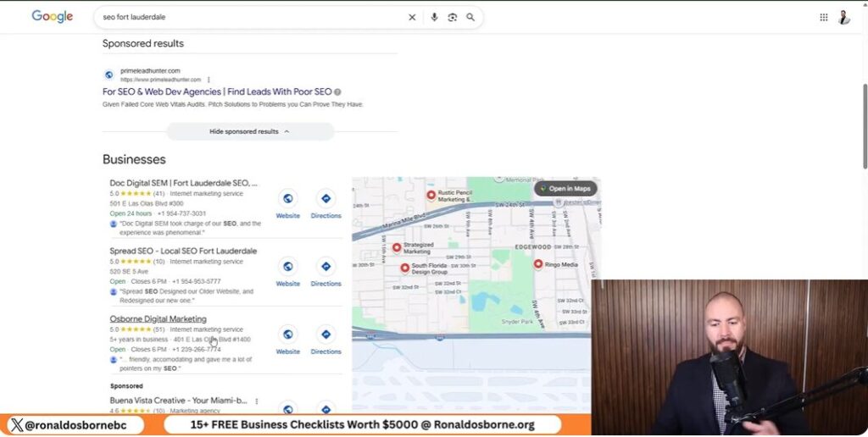Open three-dot menu next to primeleadhunter URL
This screenshot has width=868, height=437.
209,80
